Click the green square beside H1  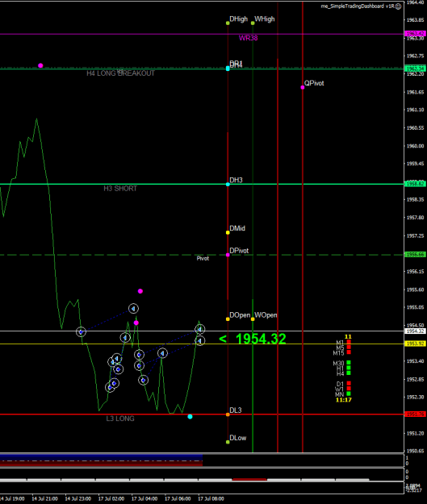point(349,368)
